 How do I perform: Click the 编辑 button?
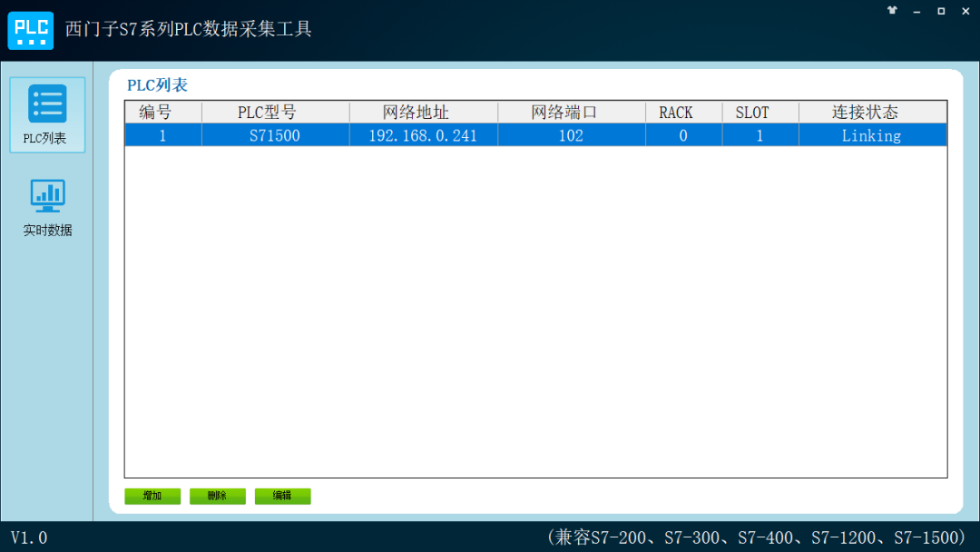tap(282, 496)
